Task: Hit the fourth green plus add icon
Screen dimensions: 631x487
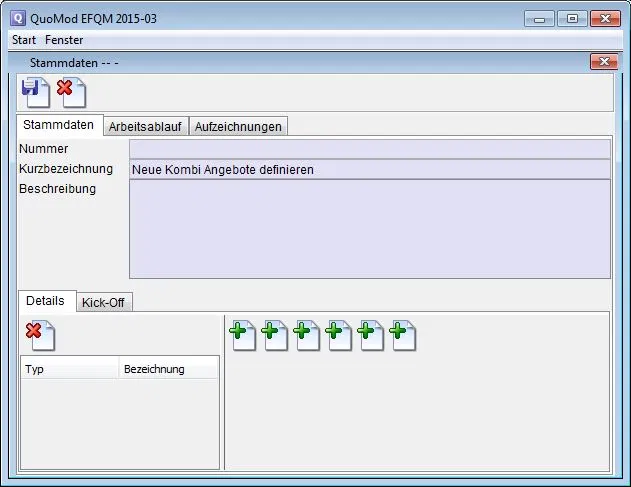Action: [339, 336]
